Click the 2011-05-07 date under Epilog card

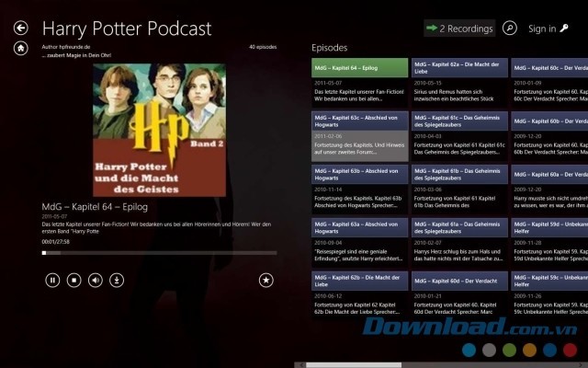tap(328, 83)
